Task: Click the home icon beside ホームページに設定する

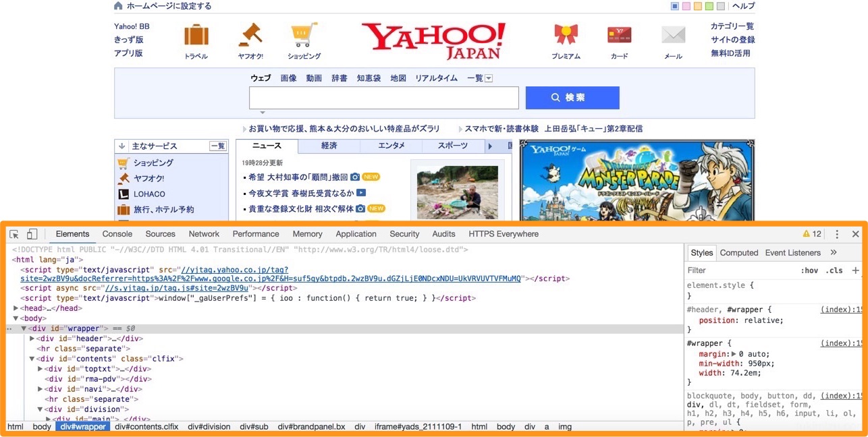Action: pos(119,6)
